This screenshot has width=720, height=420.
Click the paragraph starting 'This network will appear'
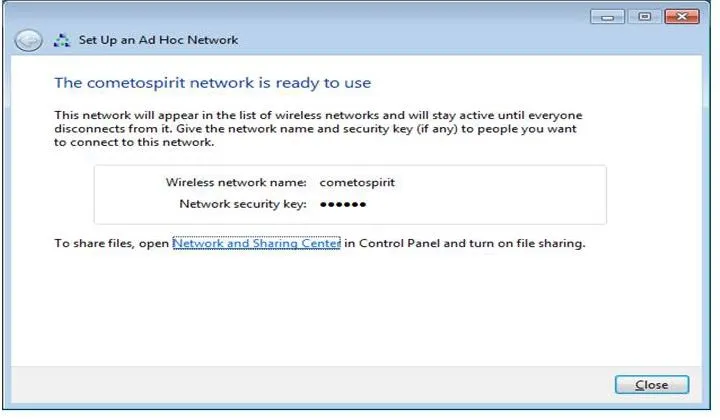pyautogui.click(x=318, y=129)
